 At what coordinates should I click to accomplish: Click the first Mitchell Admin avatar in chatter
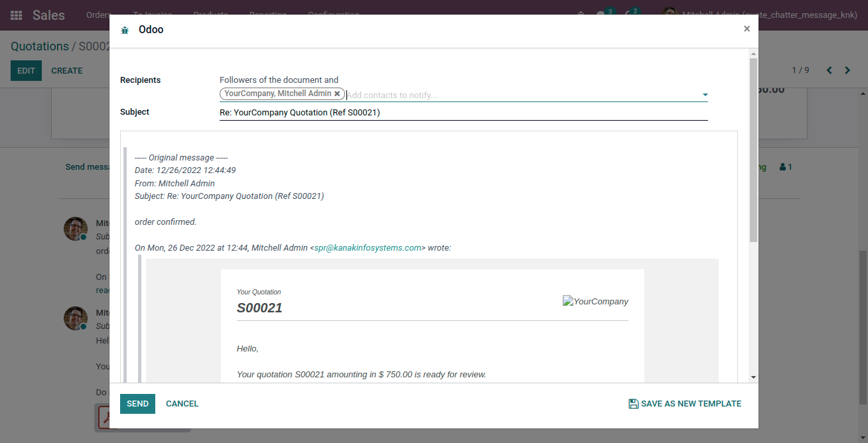(76, 229)
